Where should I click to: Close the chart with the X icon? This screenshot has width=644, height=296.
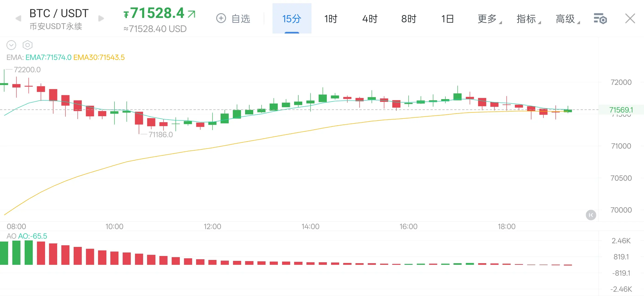630,19
